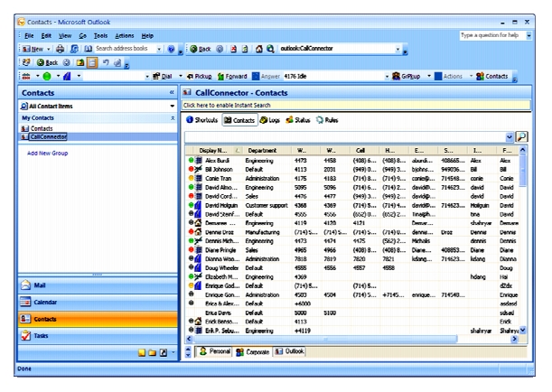
Task: Click the Stop icon on web toolbar
Action: click(x=234, y=49)
